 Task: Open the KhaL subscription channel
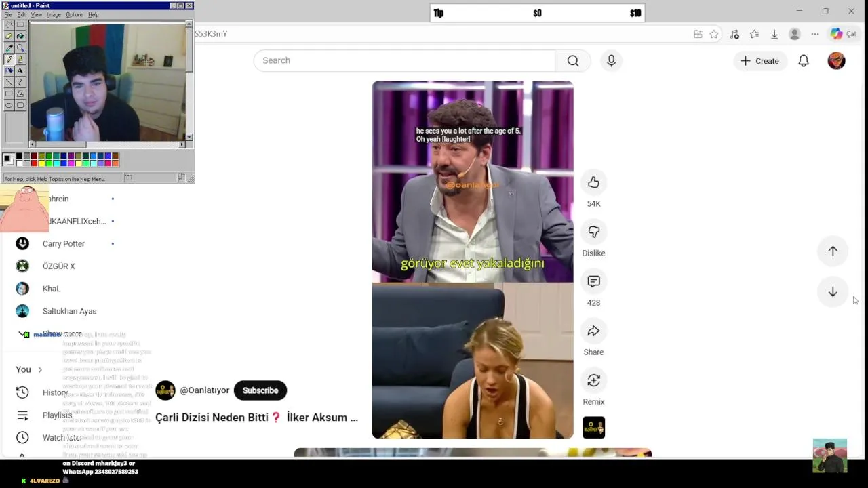[52, 289]
